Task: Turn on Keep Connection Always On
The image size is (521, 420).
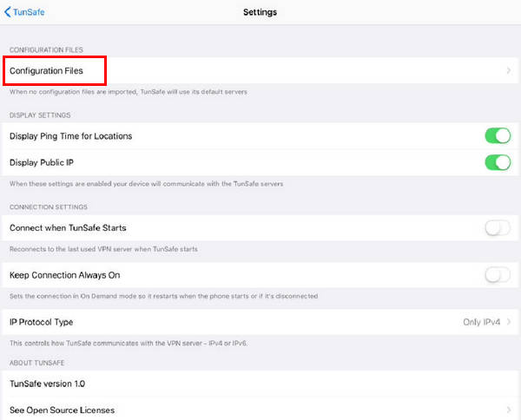Action: pyautogui.click(x=497, y=275)
